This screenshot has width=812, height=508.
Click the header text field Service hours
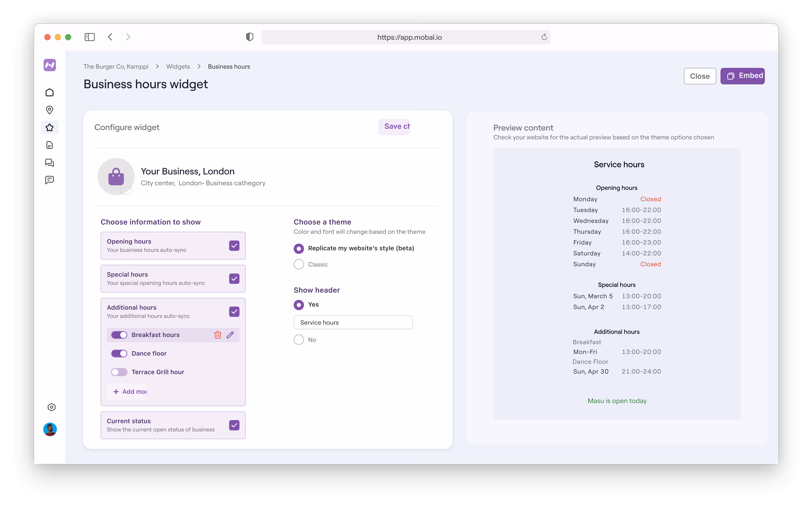[x=353, y=323]
